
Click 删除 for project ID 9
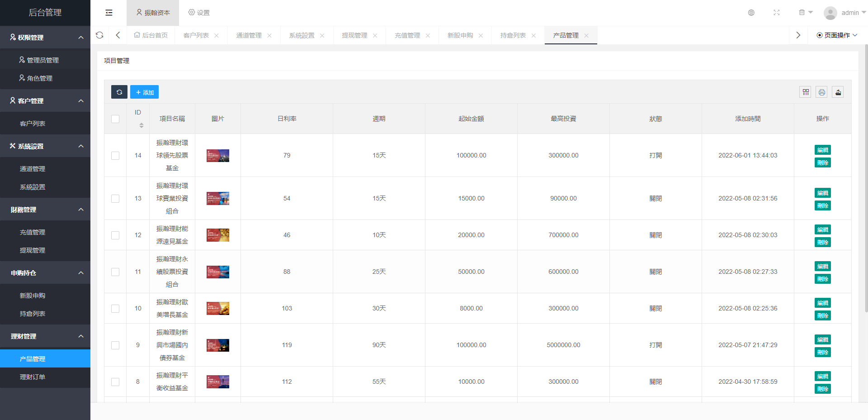point(822,352)
